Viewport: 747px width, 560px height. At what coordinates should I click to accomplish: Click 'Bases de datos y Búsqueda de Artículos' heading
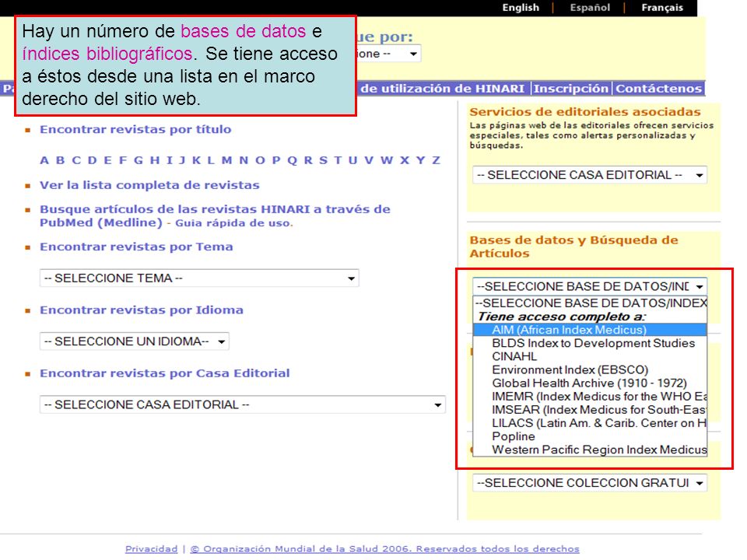coord(573,247)
